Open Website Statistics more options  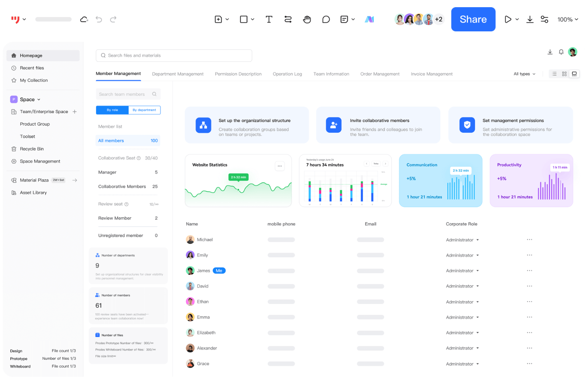pyautogui.click(x=280, y=166)
